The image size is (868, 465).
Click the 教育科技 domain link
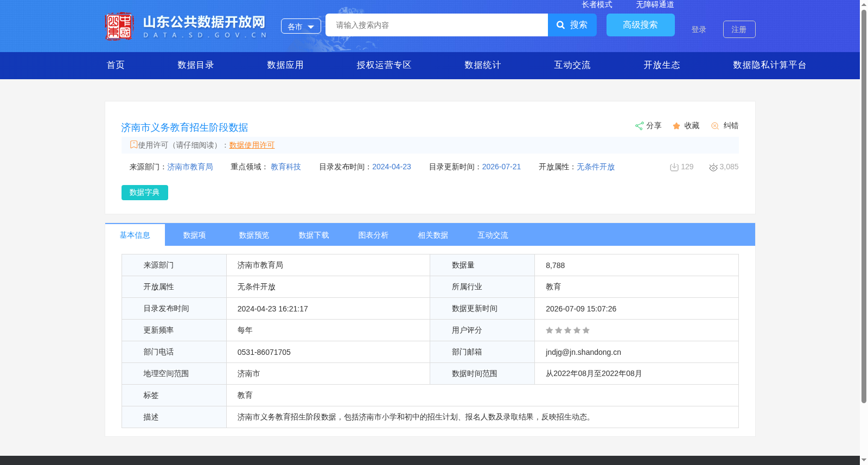coord(285,167)
